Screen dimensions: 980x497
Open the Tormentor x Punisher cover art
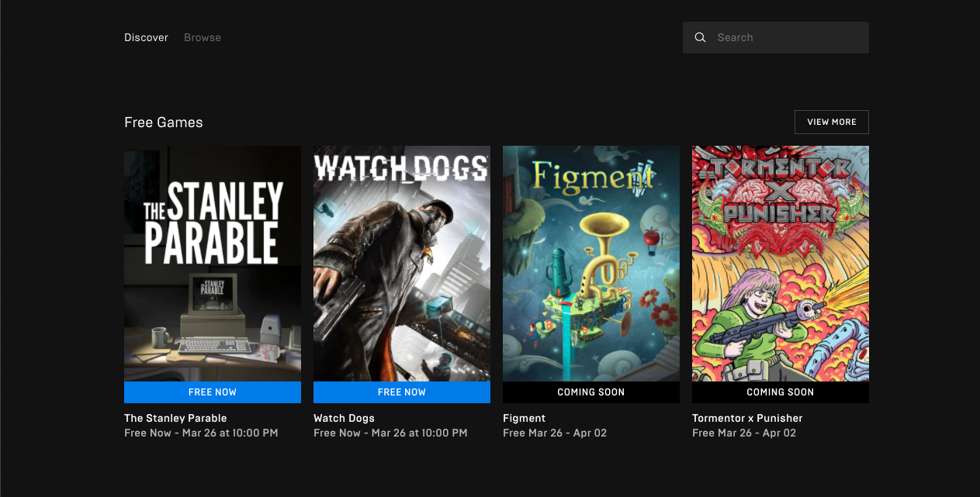point(781,264)
